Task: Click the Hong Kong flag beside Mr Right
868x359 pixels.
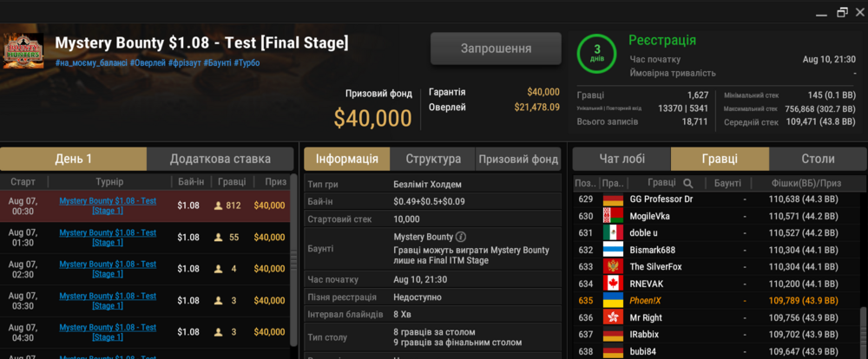Action: [x=613, y=317]
